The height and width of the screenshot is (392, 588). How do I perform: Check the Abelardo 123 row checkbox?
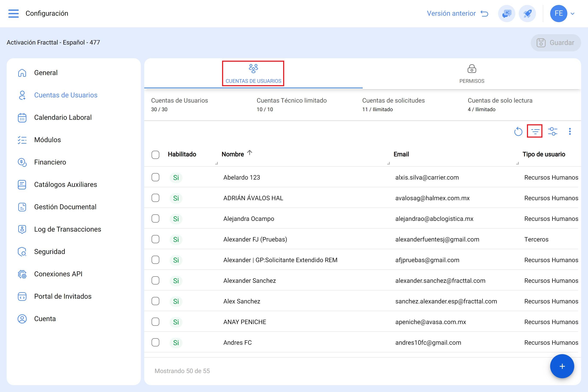click(x=155, y=177)
